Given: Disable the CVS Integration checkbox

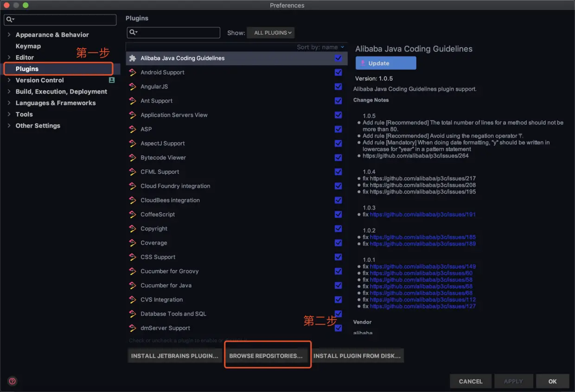Looking at the screenshot, I should coord(338,300).
